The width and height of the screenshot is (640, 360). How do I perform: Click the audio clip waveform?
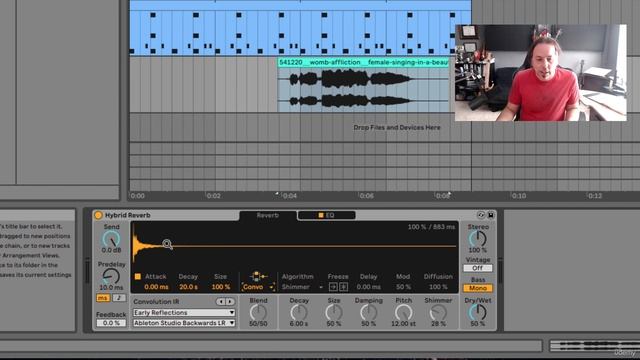[363, 89]
